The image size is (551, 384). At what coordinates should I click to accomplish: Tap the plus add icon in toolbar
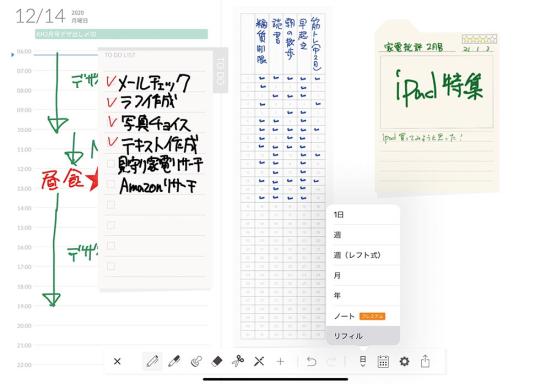(x=280, y=361)
